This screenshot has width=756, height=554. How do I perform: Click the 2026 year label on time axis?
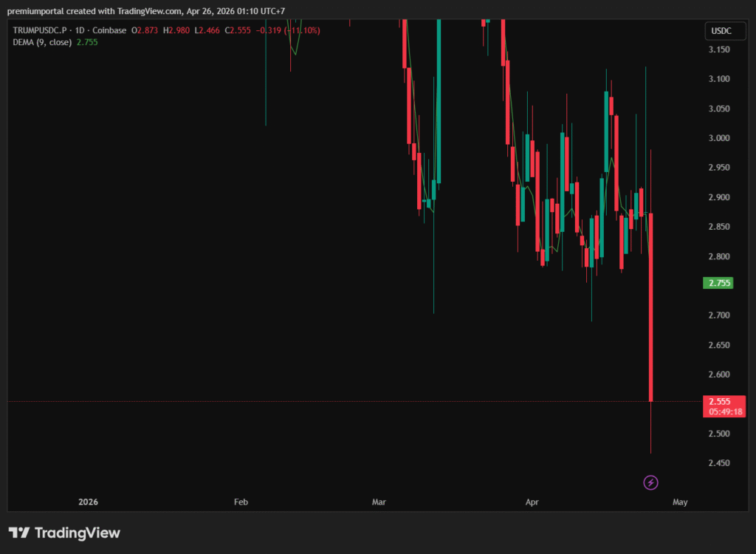point(88,502)
